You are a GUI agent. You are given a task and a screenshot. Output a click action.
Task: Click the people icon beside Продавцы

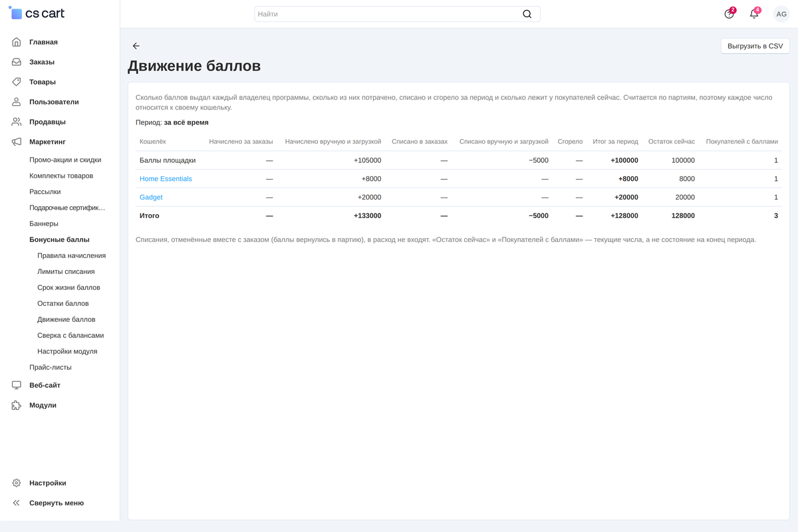17,122
